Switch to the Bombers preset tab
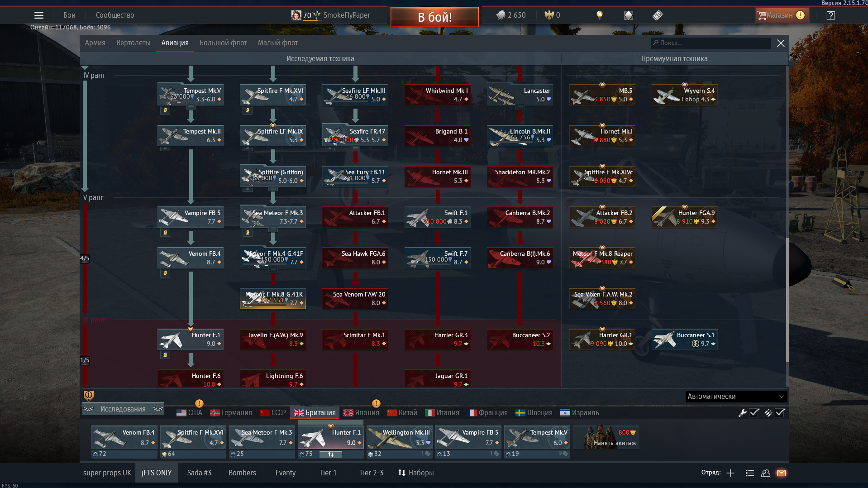Screen dimensions: 868x488 pos(242,473)
